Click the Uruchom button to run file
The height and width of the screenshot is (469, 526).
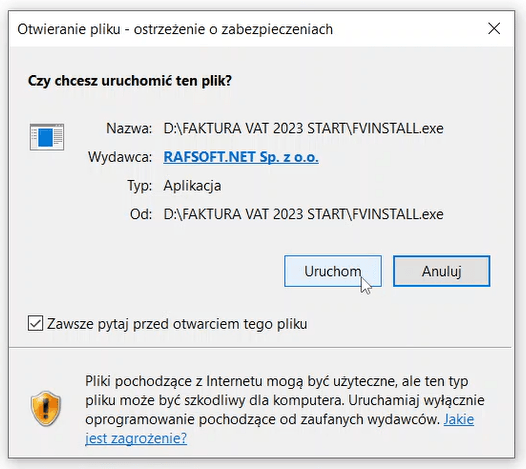pyautogui.click(x=333, y=271)
